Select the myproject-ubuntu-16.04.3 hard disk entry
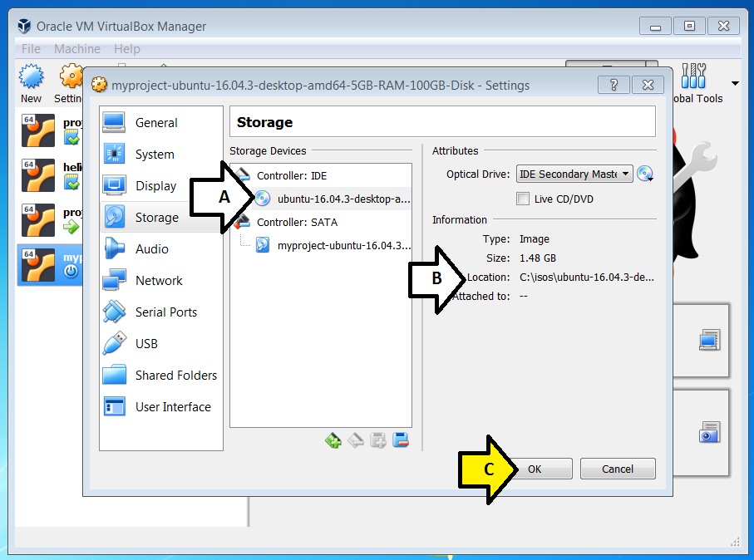 click(333, 245)
